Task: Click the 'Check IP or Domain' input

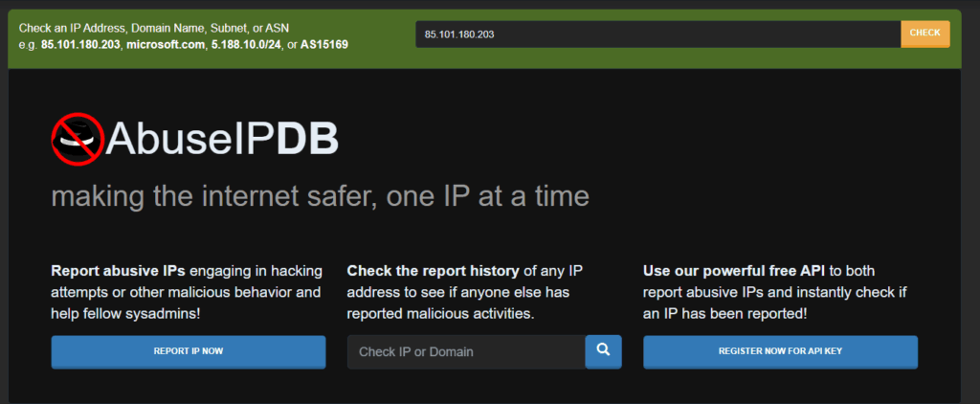Action: point(465,351)
